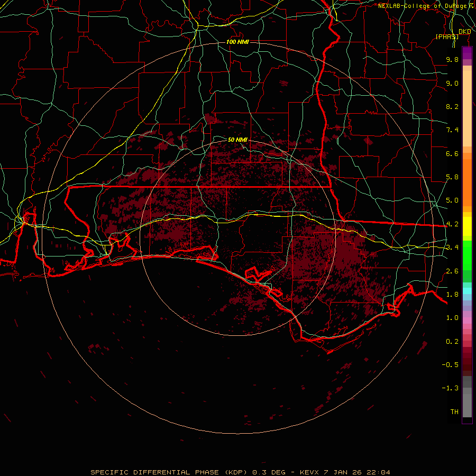Click the 50 NMI range ring label
476x476 pixels.
[237, 140]
